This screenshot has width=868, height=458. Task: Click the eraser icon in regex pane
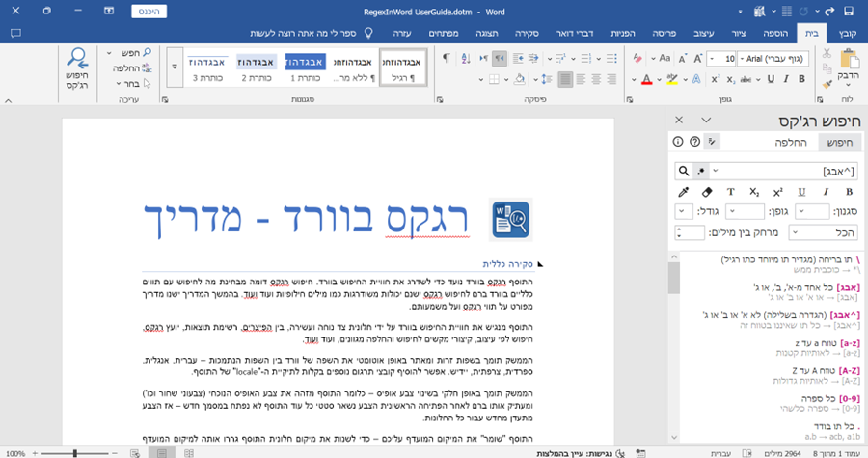pos(706,192)
